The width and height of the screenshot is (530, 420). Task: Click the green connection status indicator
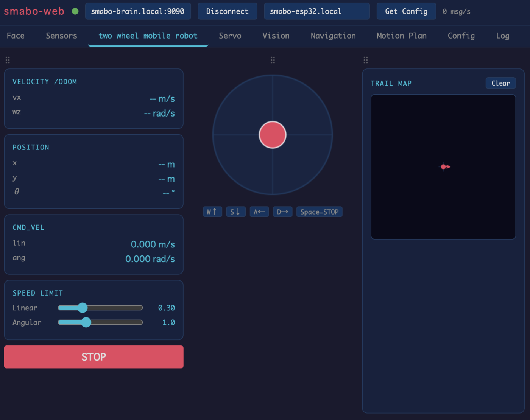[75, 11]
